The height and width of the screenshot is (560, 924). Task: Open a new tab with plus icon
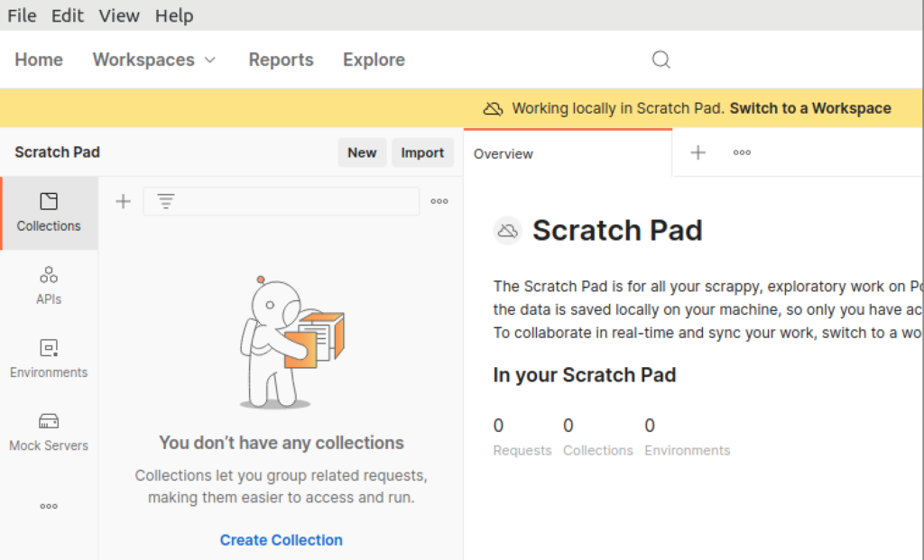click(698, 152)
